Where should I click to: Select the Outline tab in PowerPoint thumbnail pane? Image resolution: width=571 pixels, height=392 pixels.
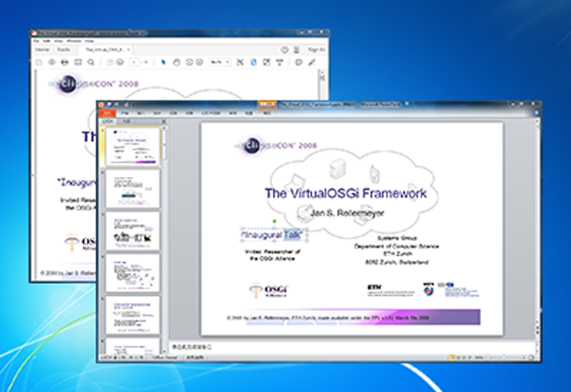127,121
